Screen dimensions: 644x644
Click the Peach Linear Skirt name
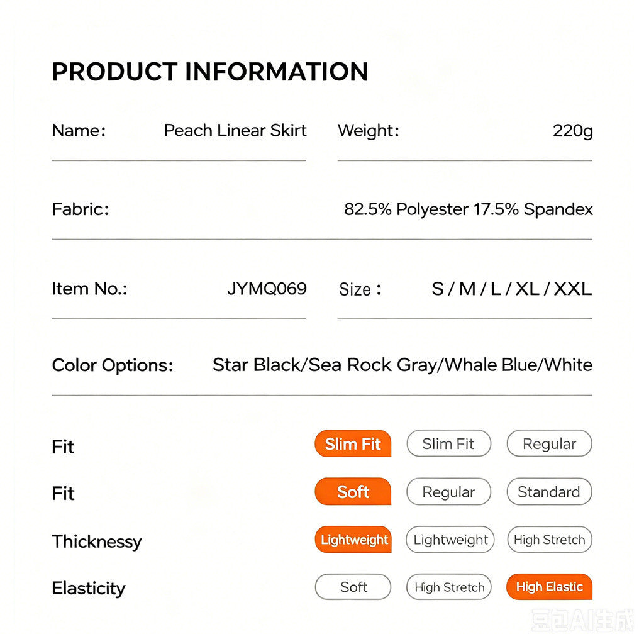tap(235, 131)
